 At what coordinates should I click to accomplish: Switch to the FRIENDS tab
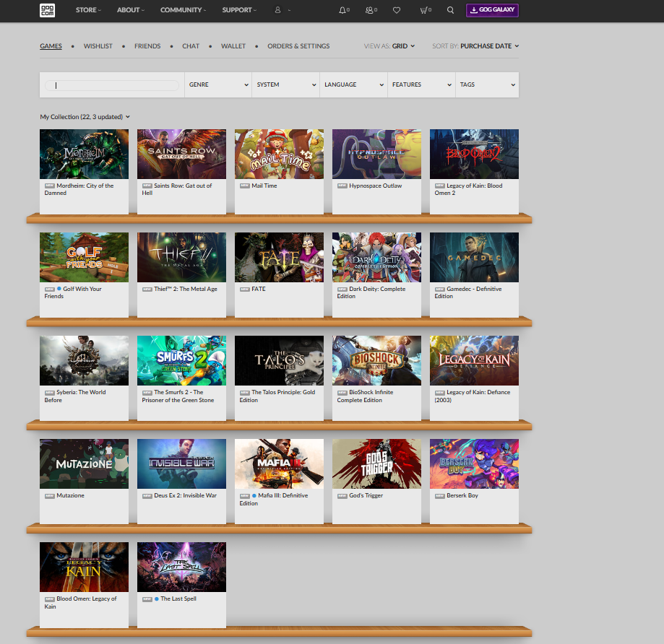click(147, 46)
